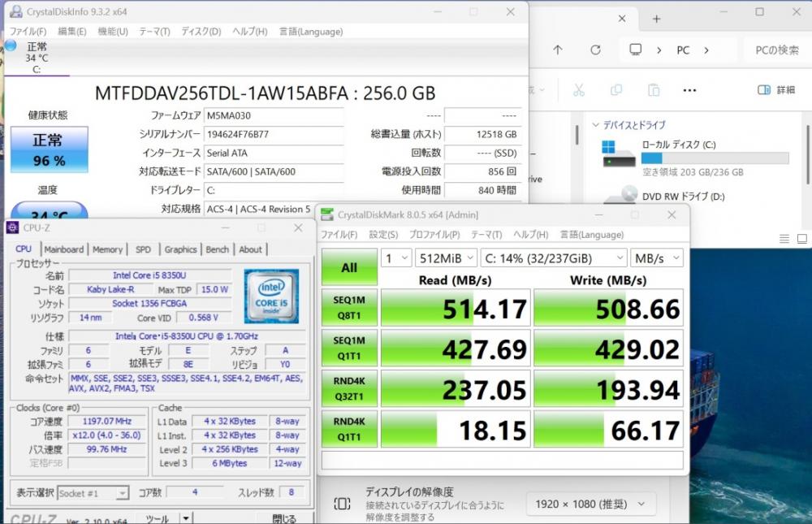Open the ディスク(D) menu in CrystalDiskInfo
Image resolution: width=812 pixels, height=524 pixels.
(x=201, y=32)
